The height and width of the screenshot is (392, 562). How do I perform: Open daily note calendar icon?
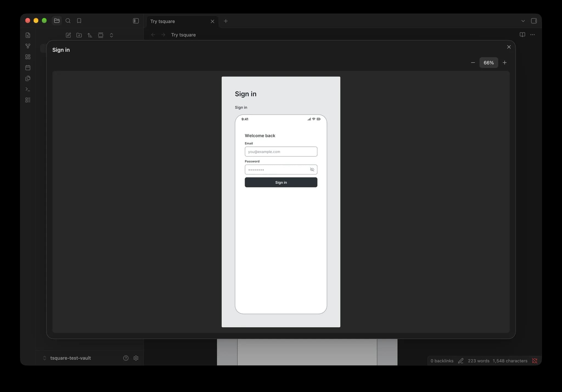28,68
